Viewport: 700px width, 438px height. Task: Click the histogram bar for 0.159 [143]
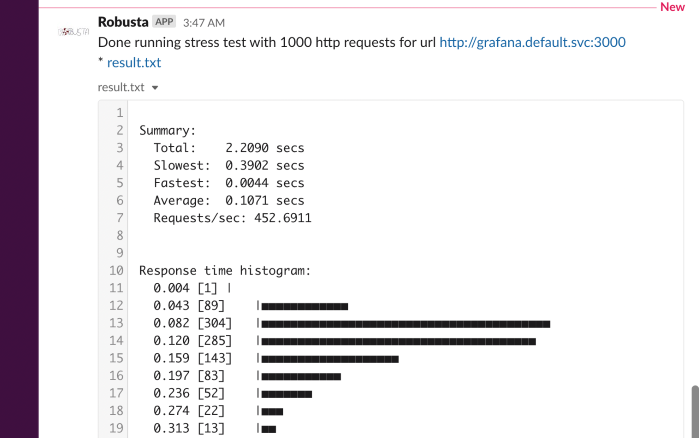click(x=330, y=359)
